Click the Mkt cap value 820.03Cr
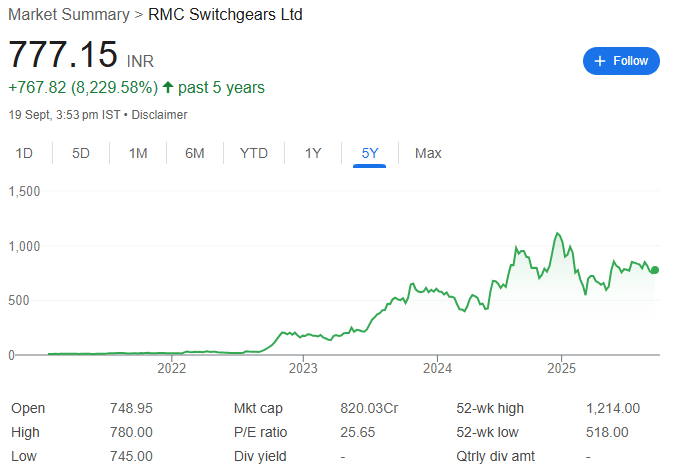 369,408
